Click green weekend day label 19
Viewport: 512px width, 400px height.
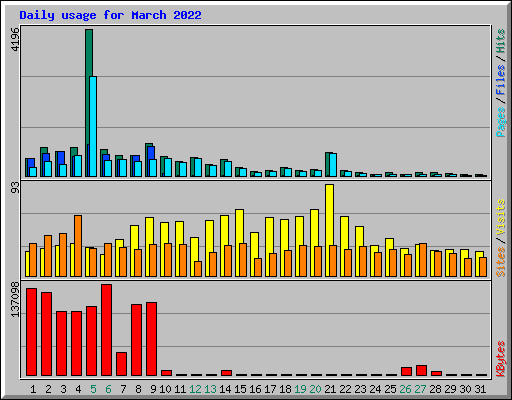(x=300, y=389)
